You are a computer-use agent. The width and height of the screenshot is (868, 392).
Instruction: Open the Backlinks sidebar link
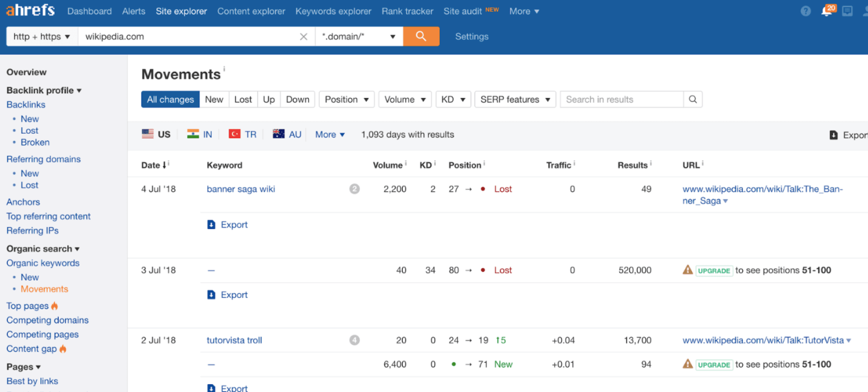point(26,104)
